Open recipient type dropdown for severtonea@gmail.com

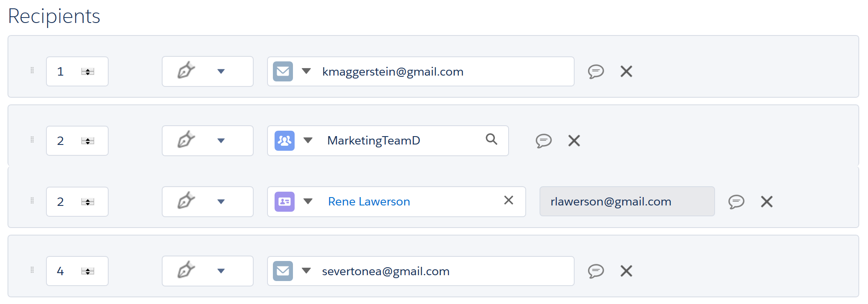click(x=306, y=271)
